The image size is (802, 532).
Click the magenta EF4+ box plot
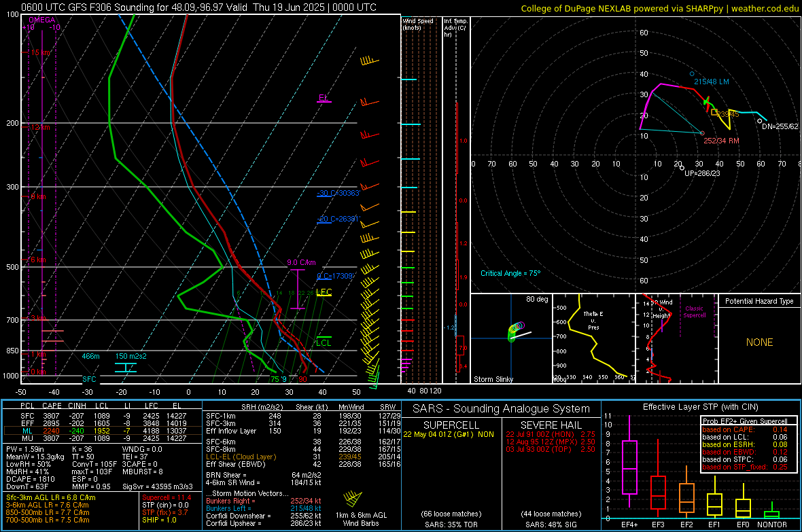tap(629, 461)
